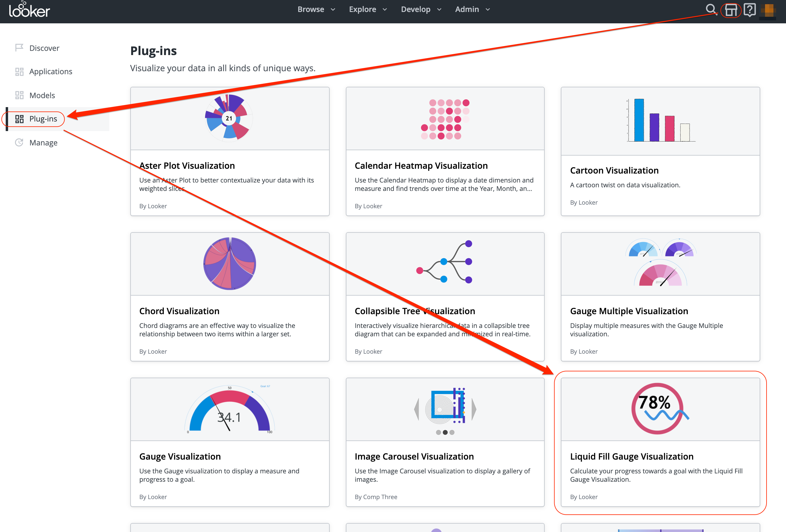The width and height of the screenshot is (786, 532).
Task: Click the Gauge Multiple Visualization card image
Action: click(660, 264)
